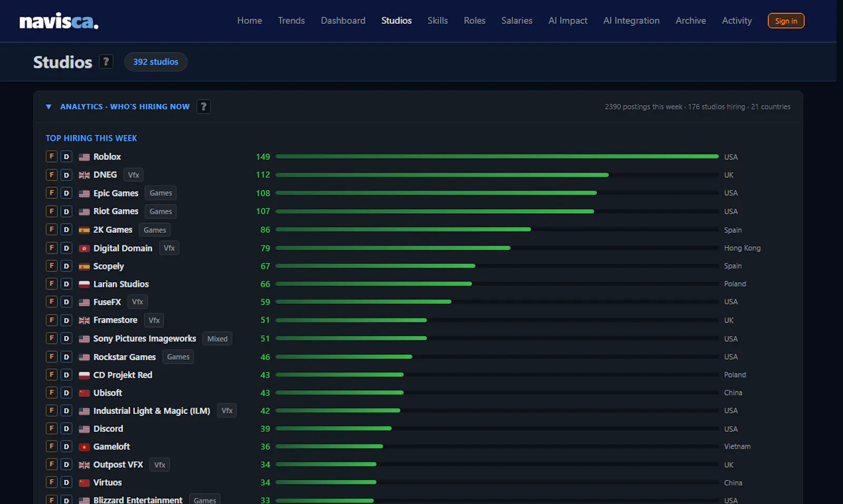The image size is (843, 504).
Task: Click the "TOP HIRING THIS WEEK" heading
Action: [91, 138]
